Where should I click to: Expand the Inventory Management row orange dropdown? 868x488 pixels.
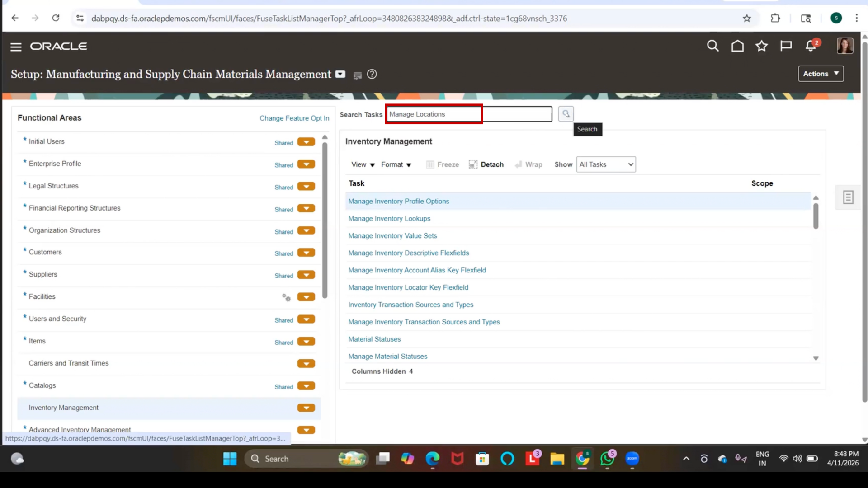[x=306, y=408]
